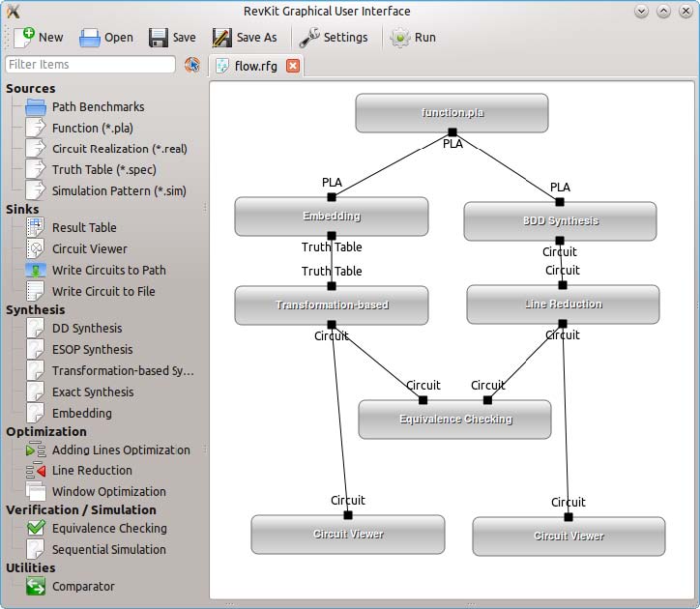Select the Transformation-based node
Image resolution: width=700 pixels, height=609 pixels.
(x=332, y=305)
